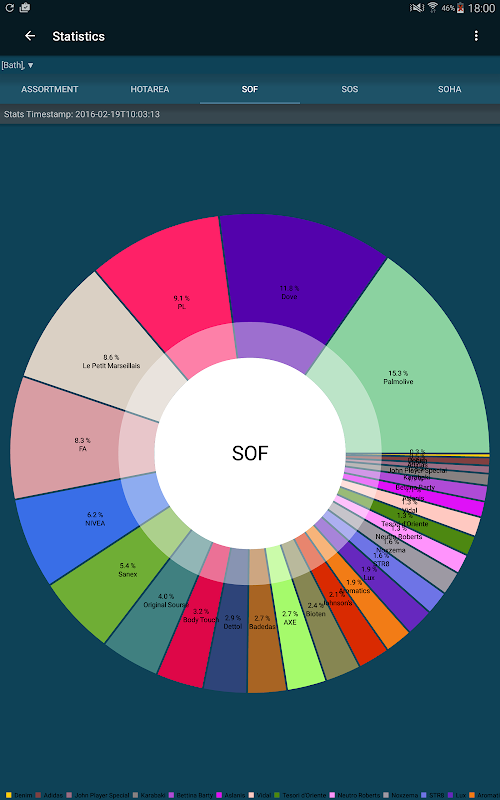Screen dimensions: 500x800
Task: Tap the Lux legend entry
Action: [457, 795]
